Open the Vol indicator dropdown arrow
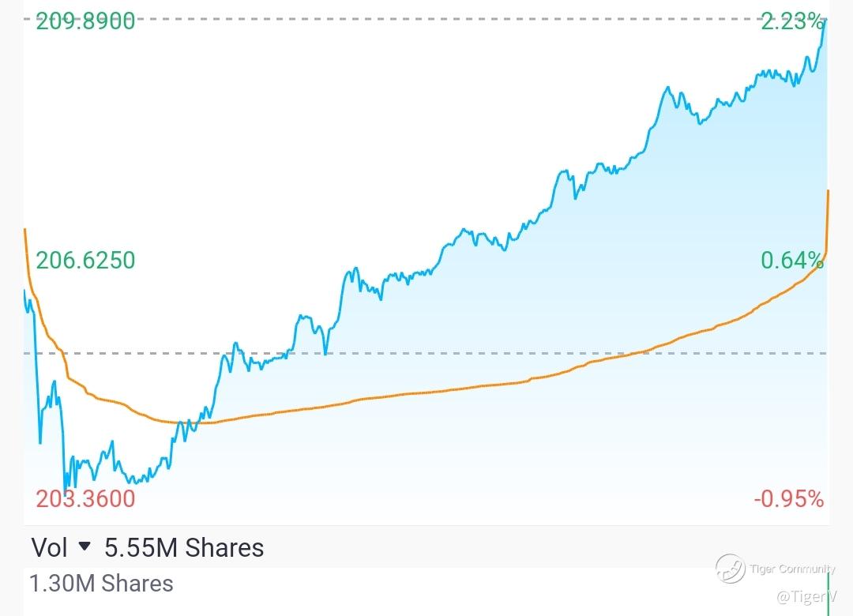 tap(85, 547)
